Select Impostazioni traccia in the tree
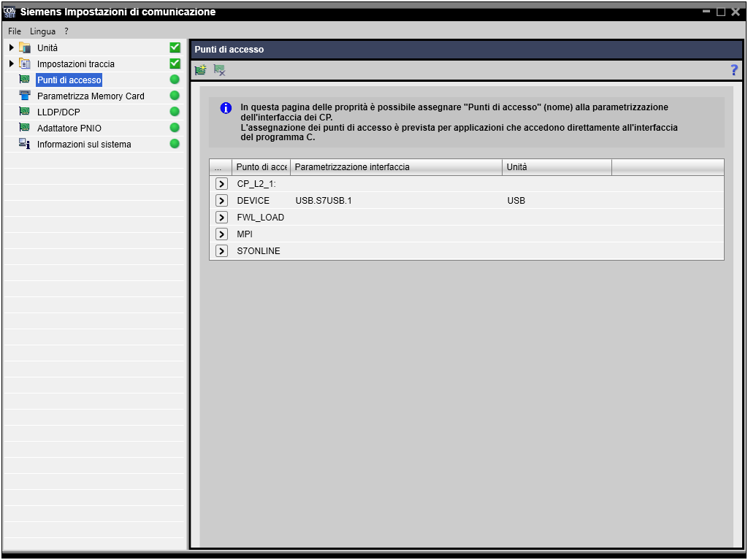This screenshot has width=748, height=560. 76,64
